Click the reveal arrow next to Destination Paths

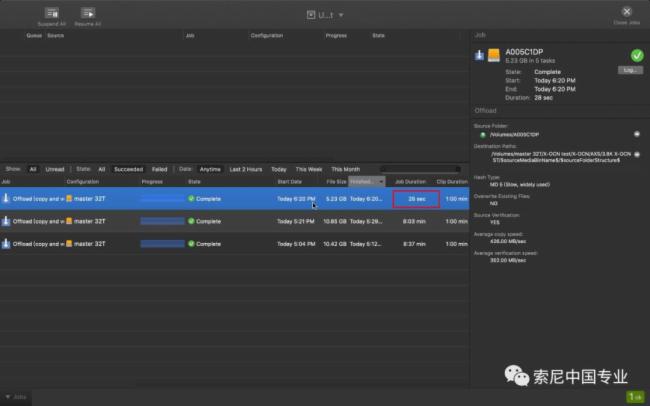point(637,154)
